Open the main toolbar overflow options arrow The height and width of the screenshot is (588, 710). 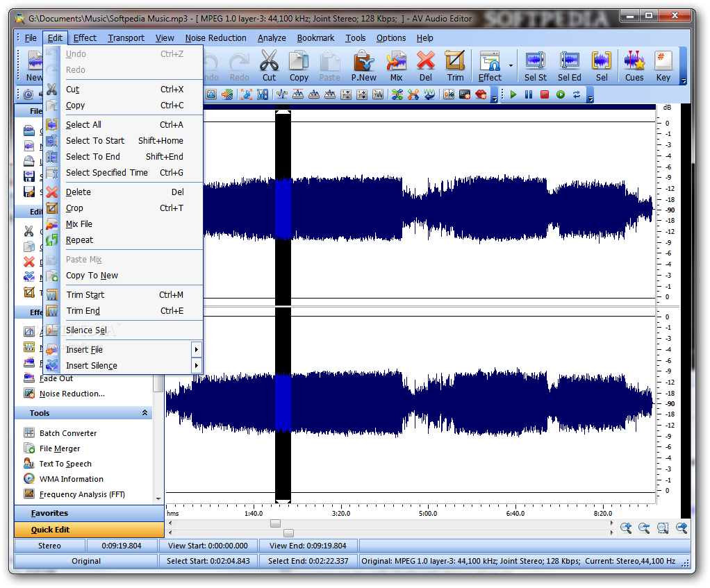point(684,81)
